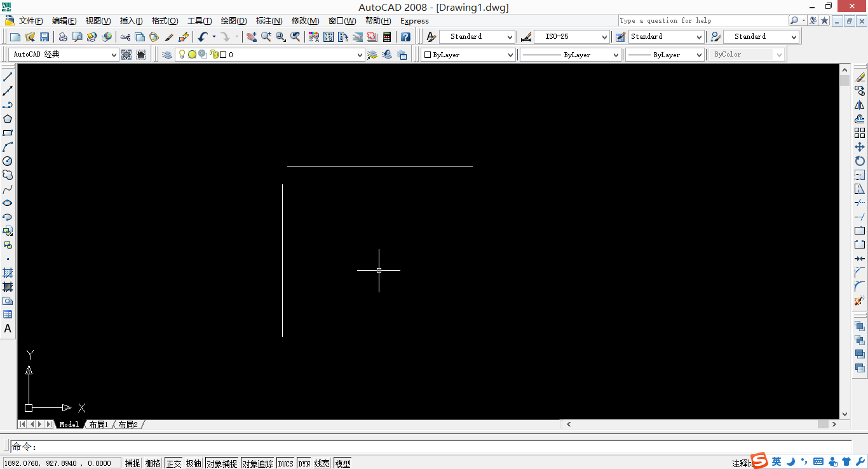Image resolution: width=868 pixels, height=469 pixels.
Task: Open the QuickCalc calculator icon
Action: click(387, 37)
